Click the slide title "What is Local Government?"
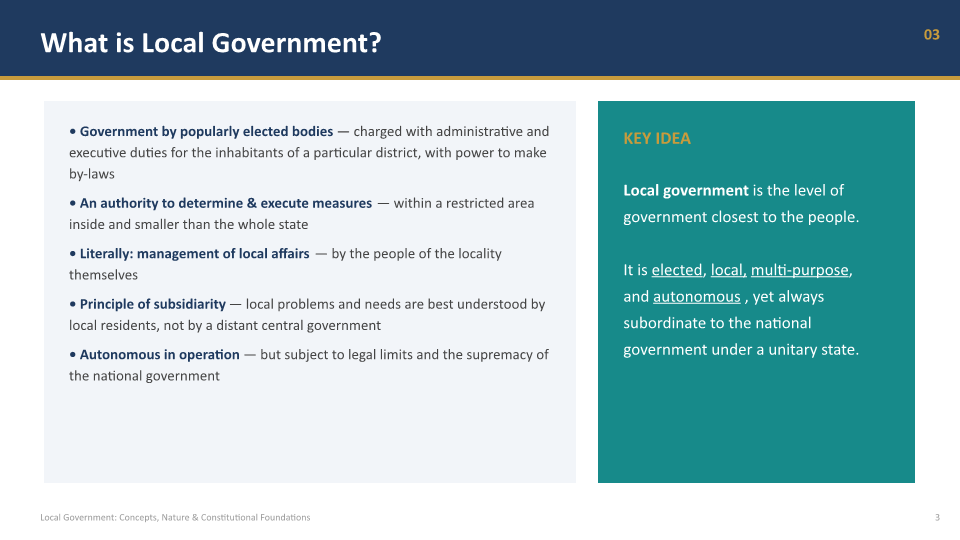Screen dimensions: 960x540 (211, 43)
